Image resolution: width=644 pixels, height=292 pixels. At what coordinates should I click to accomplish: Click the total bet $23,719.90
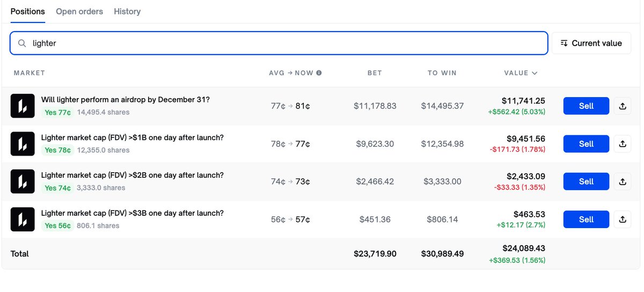pyautogui.click(x=375, y=253)
